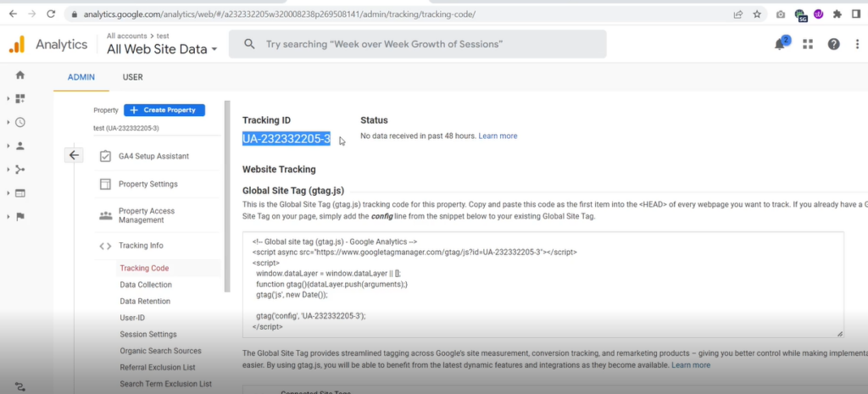Click the highlighted Tracking ID UA-232332205-3
Screen dimensions: 868x394
point(287,139)
